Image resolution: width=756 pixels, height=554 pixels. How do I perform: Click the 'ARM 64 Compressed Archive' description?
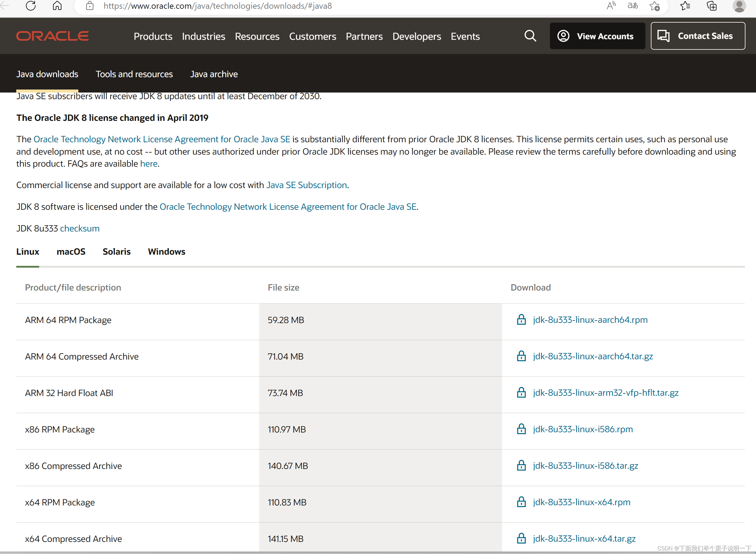point(81,357)
